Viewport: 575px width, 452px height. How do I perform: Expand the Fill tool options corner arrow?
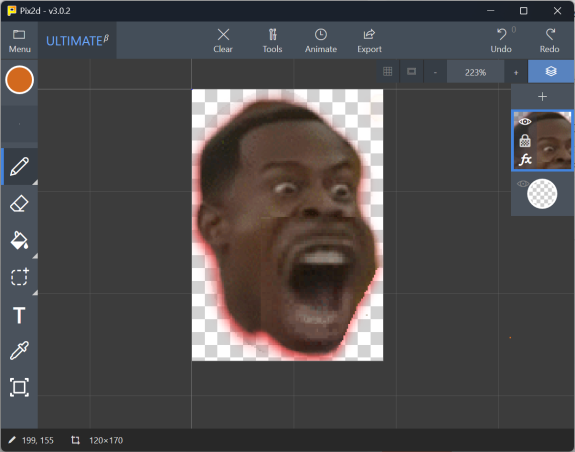(35, 256)
